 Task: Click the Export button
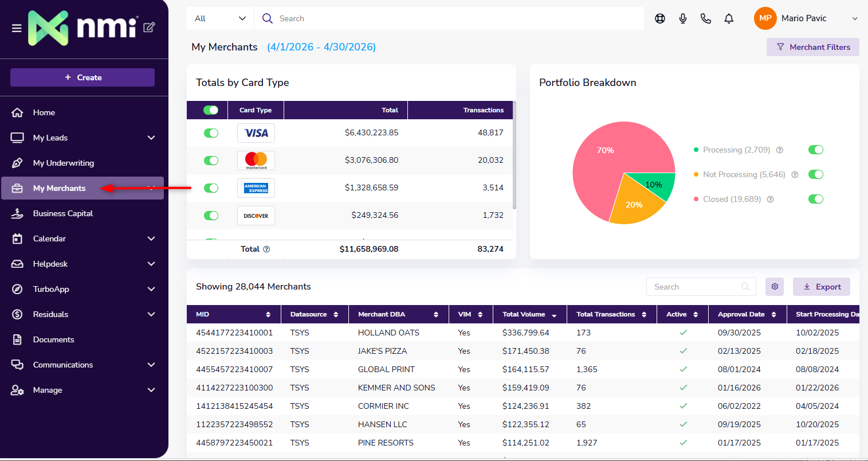tap(821, 287)
